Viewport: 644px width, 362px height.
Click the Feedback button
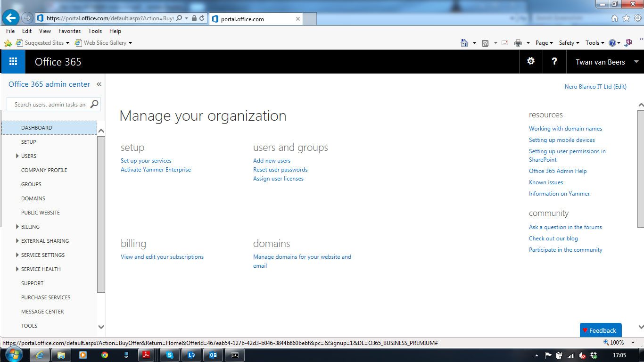coord(601,330)
